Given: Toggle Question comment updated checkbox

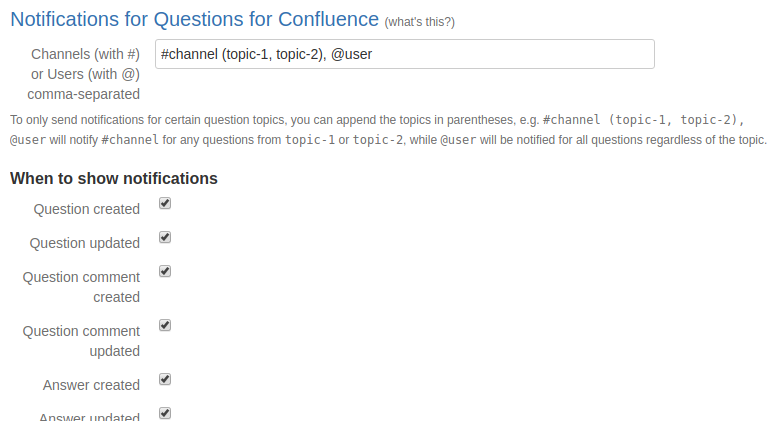Looking at the screenshot, I should 165,325.
